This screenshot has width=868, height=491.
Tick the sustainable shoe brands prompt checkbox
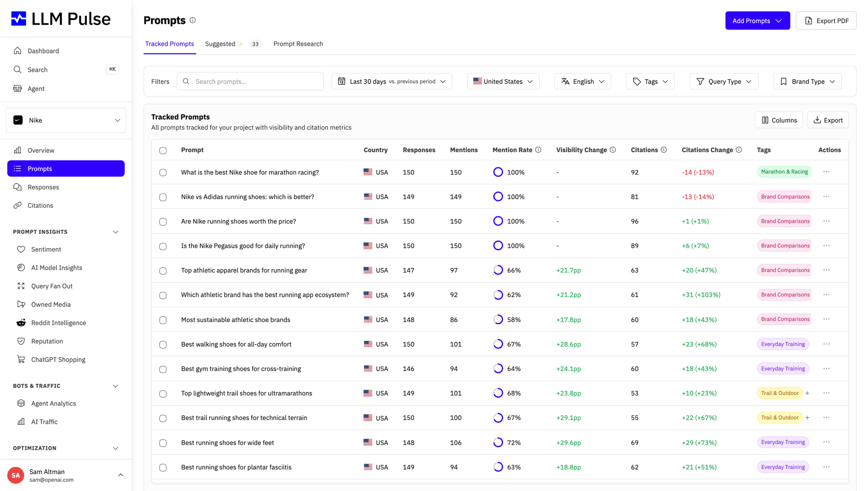163,320
